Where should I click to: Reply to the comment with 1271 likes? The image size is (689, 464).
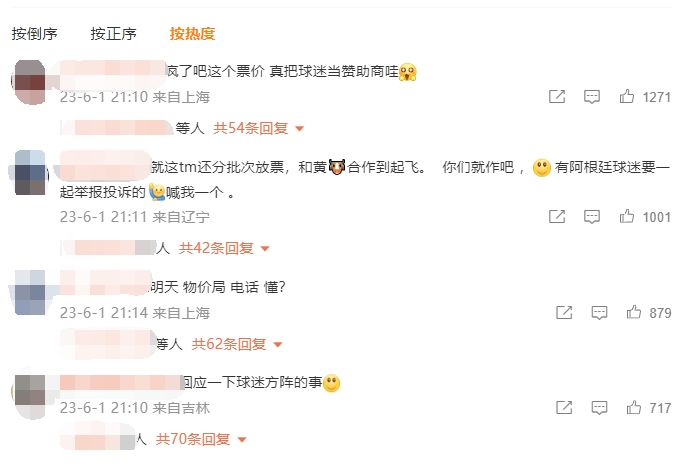pos(591,96)
